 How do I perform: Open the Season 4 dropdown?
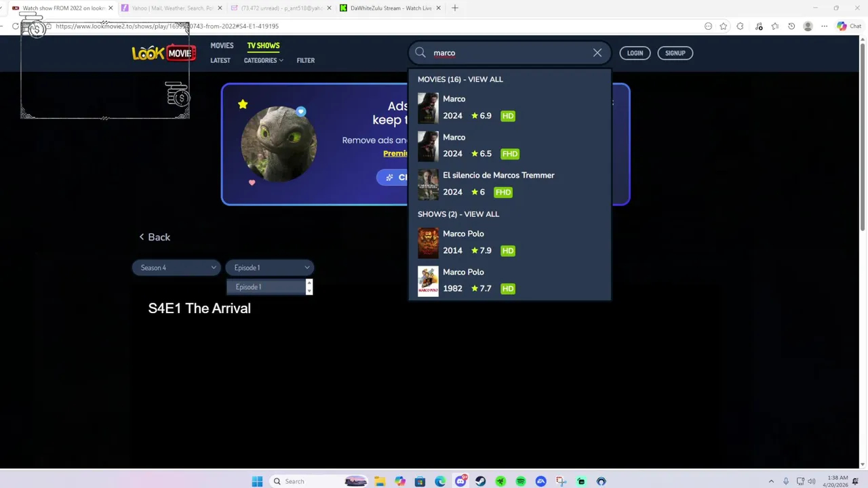point(176,268)
